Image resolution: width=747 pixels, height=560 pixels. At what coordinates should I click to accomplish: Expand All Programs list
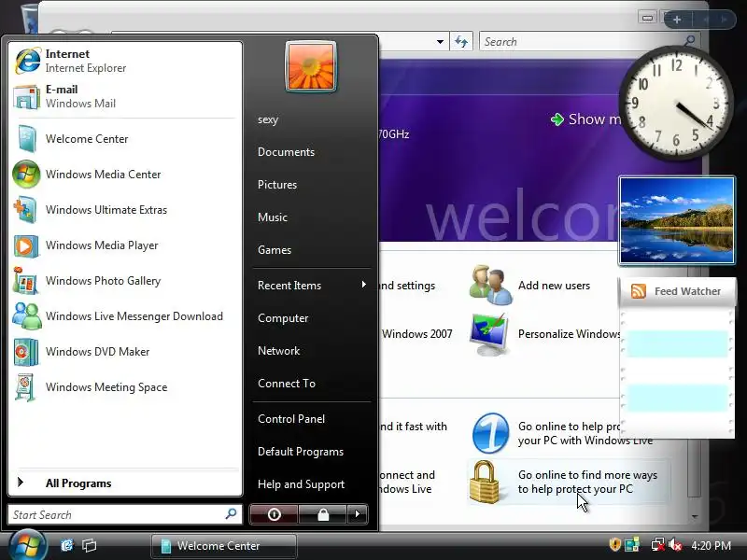125,483
